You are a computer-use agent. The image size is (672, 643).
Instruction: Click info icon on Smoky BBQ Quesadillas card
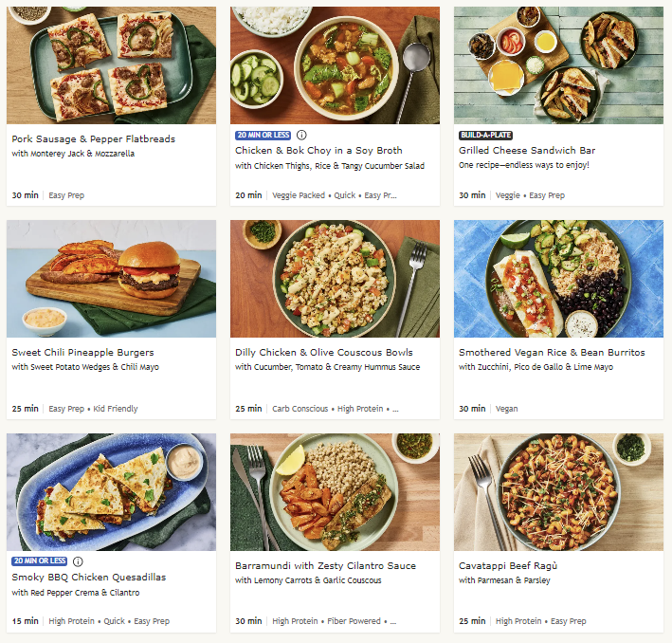pyautogui.click(x=78, y=561)
